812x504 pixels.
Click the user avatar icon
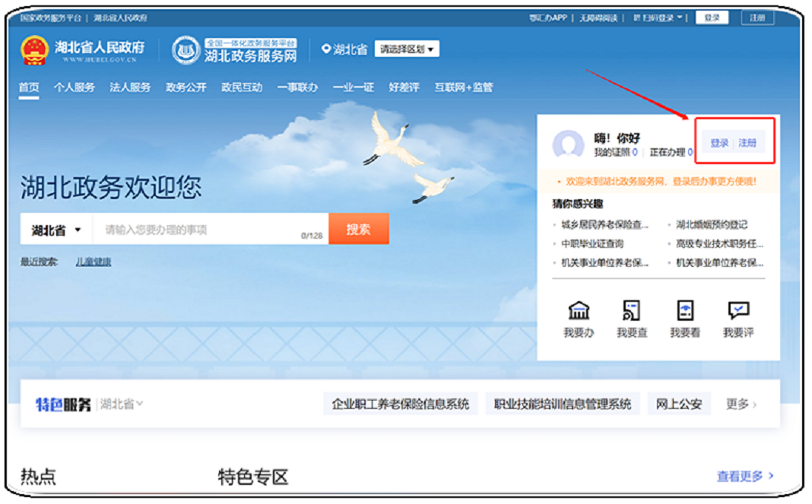point(568,144)
